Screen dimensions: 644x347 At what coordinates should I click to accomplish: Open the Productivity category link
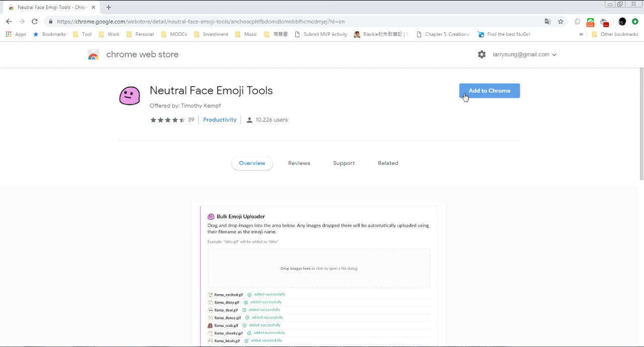(x=220, y=120)
